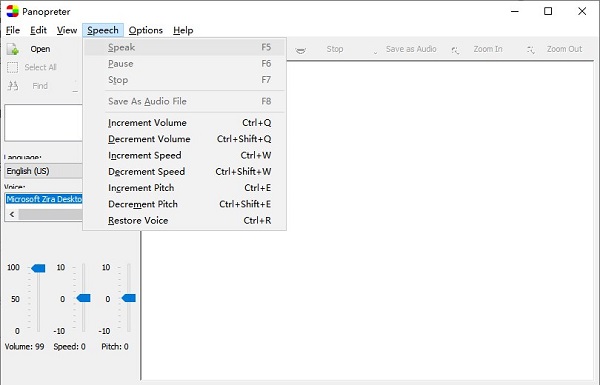Open the Edit menu
The image size is (600, 385).
(38, 30)
